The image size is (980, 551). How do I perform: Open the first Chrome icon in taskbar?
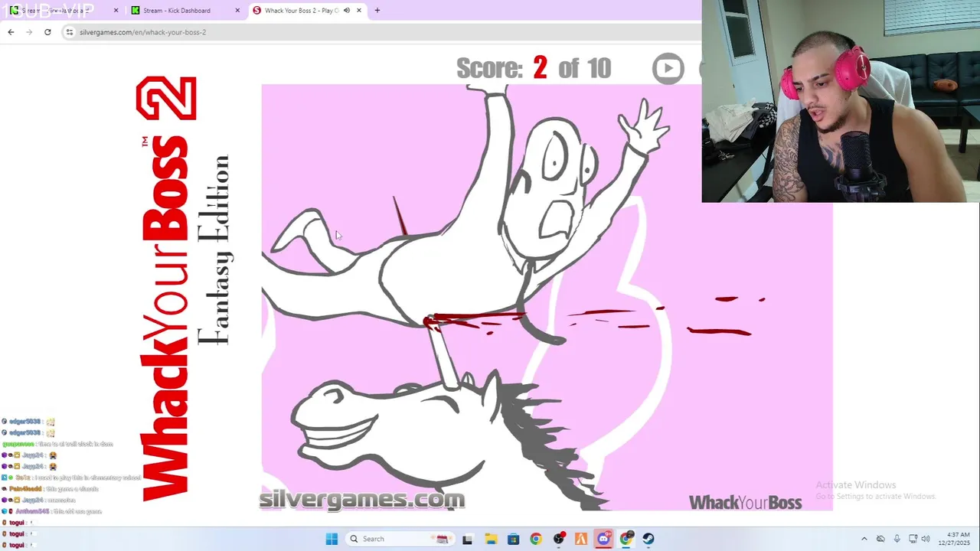pyautogui.click(x=536, y=539)
